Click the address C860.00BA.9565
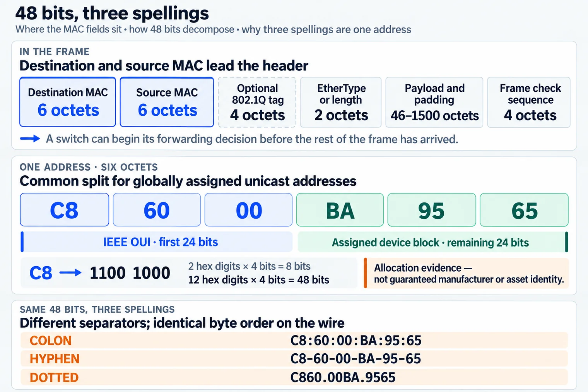This screenshot has width=588, height=392. click(x=343, y=377)
